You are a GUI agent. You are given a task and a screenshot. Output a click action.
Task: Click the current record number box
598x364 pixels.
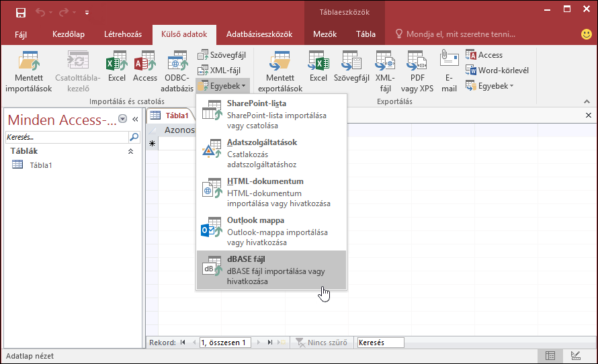225,343
